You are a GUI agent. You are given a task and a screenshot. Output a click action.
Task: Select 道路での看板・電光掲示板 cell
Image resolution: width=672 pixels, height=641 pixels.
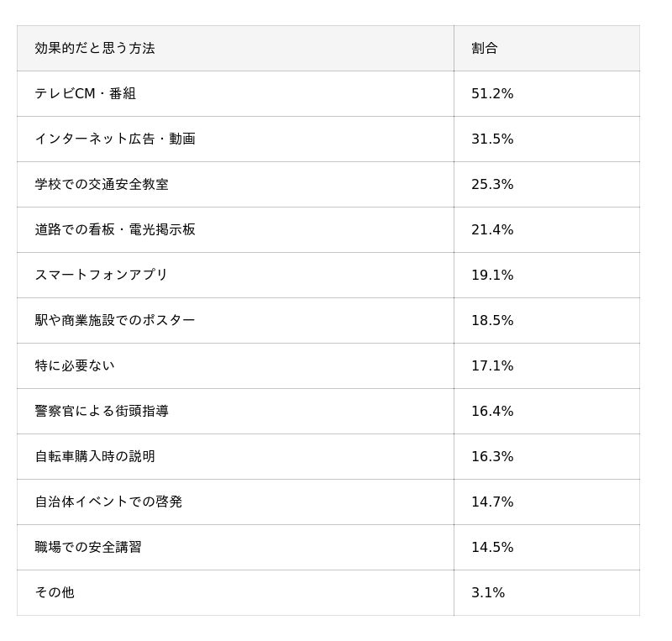point(235,230)
